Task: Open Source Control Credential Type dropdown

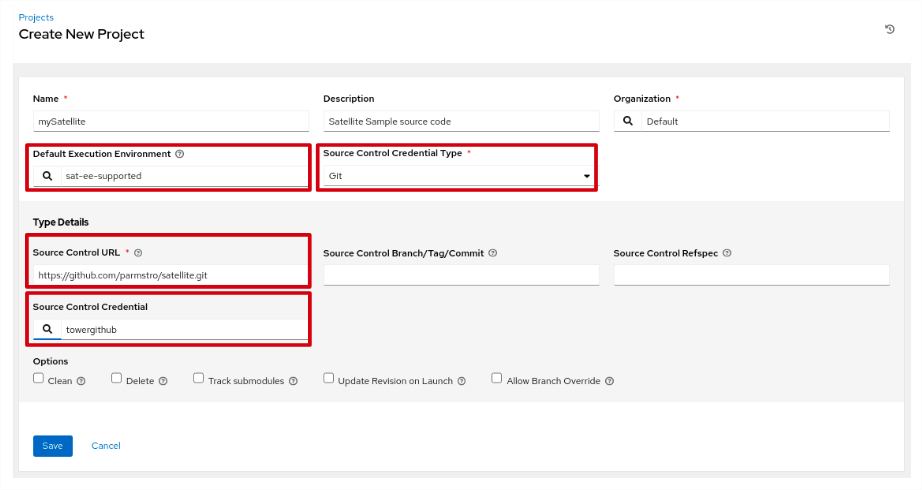Action: (x=457, y=176)
